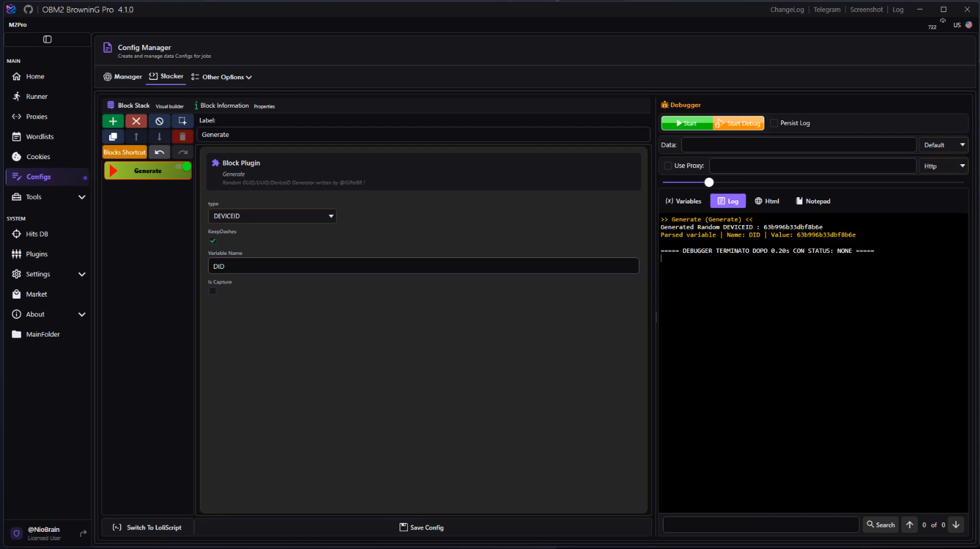Show the debugger Notepad tab
This screenshot has height=549, width=980.
813,201
